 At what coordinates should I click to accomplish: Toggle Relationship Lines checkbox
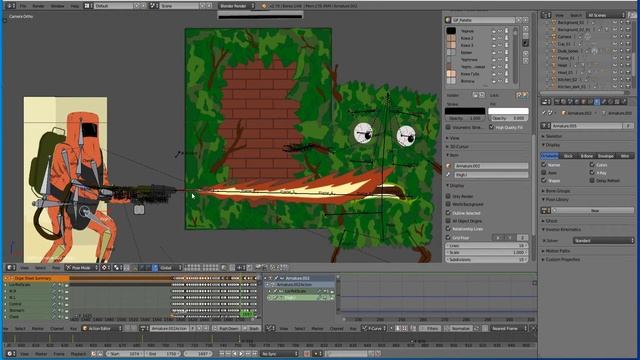[448, 229]
